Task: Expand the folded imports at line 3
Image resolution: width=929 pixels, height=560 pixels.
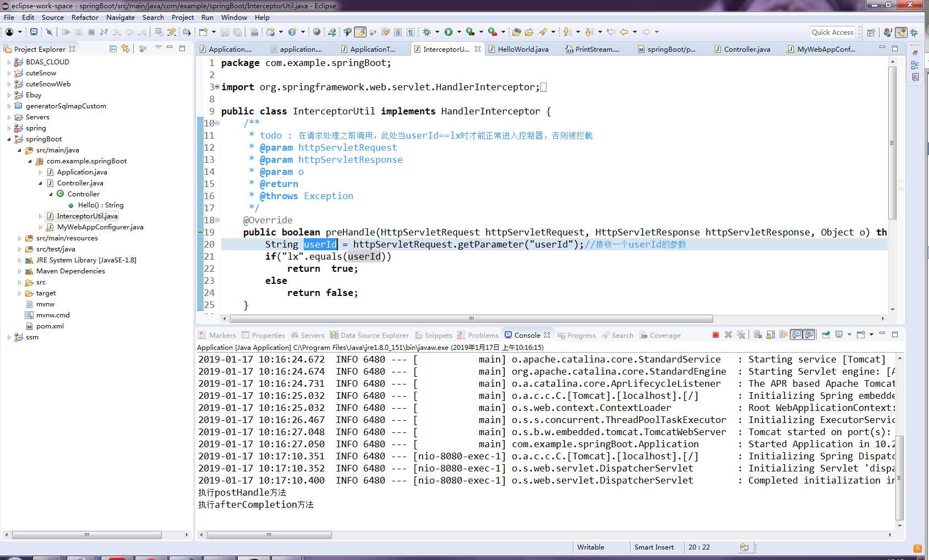Action: pyautogui.click(x=217, y=87)
